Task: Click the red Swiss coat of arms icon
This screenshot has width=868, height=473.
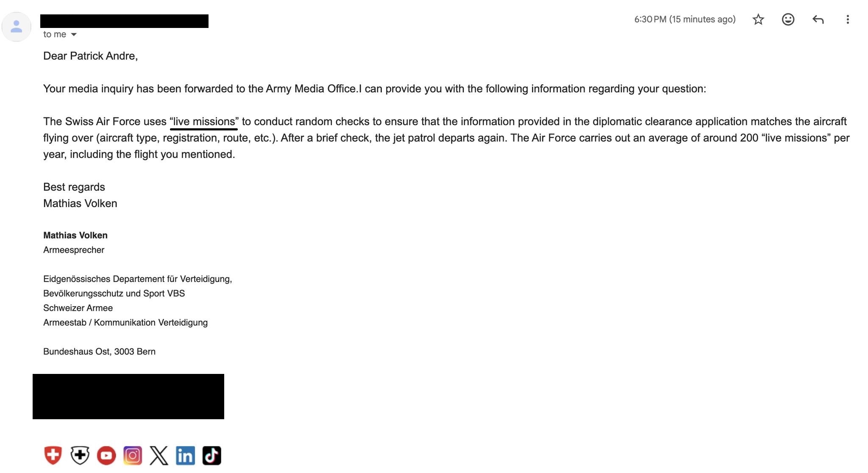Action: (53, 455)
